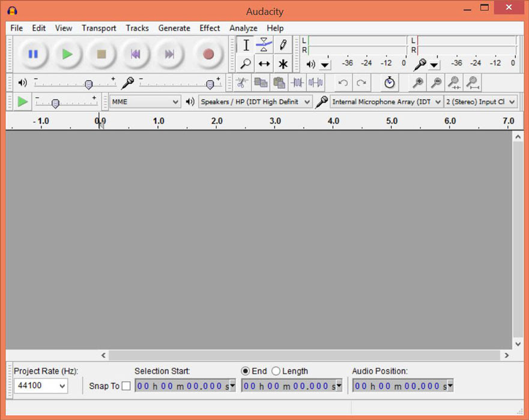Click the input volume slider handle
Image resolution: width=529 pixels, height=420 pixels.
click(210, 84)
